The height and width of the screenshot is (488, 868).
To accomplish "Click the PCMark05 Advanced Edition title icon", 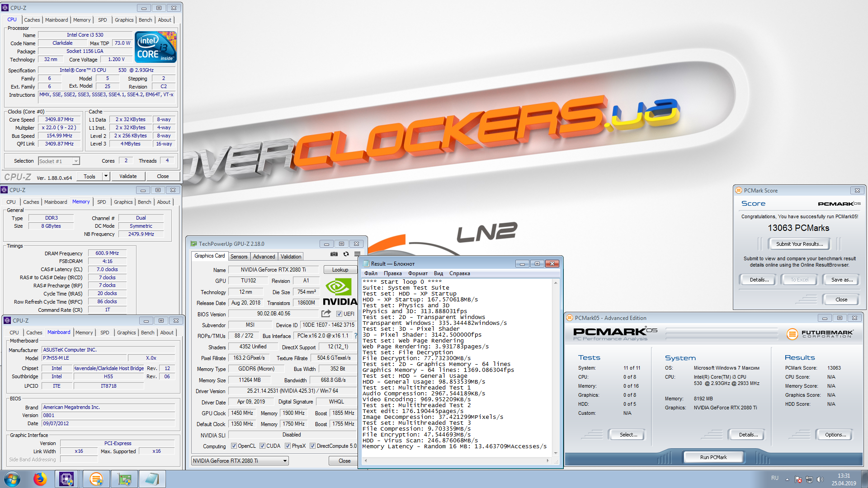I will pos(570,318).
